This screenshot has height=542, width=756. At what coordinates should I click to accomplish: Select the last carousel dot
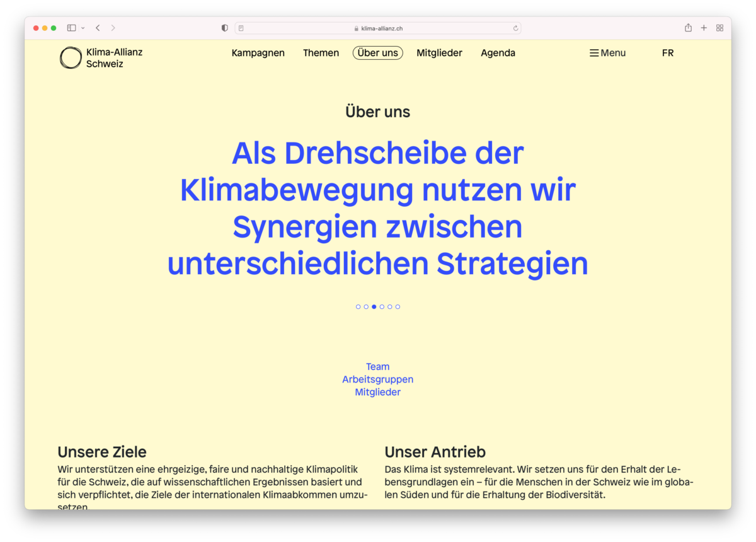click(398, 307)
